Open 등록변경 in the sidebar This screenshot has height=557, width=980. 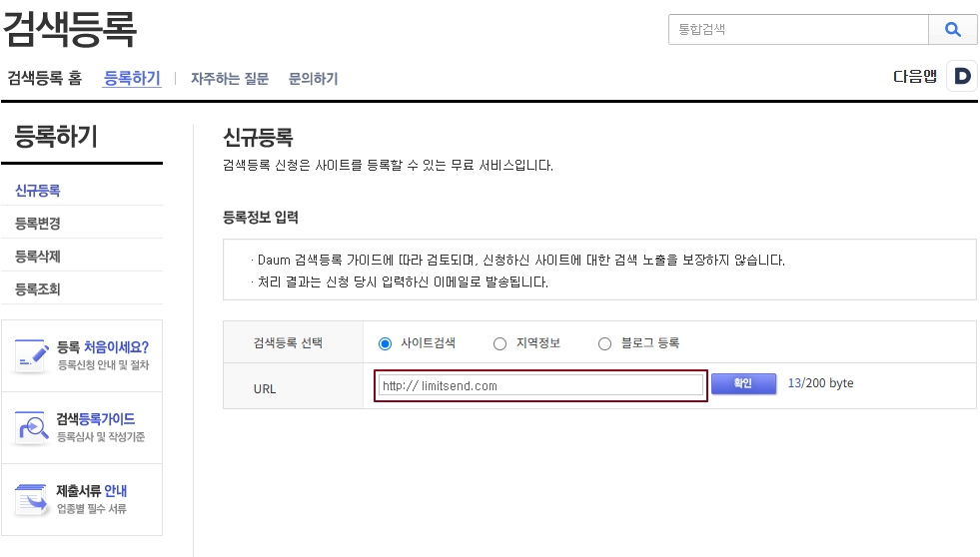(38, 223)
